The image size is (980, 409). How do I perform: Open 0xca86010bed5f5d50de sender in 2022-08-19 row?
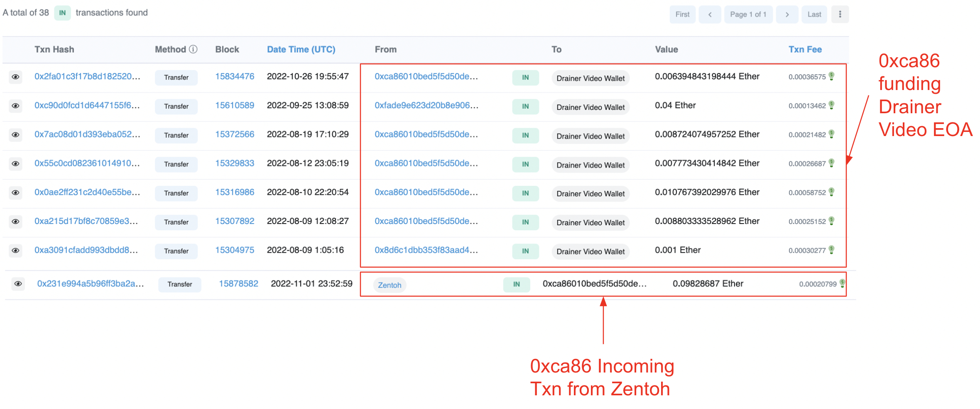(426, 134)
